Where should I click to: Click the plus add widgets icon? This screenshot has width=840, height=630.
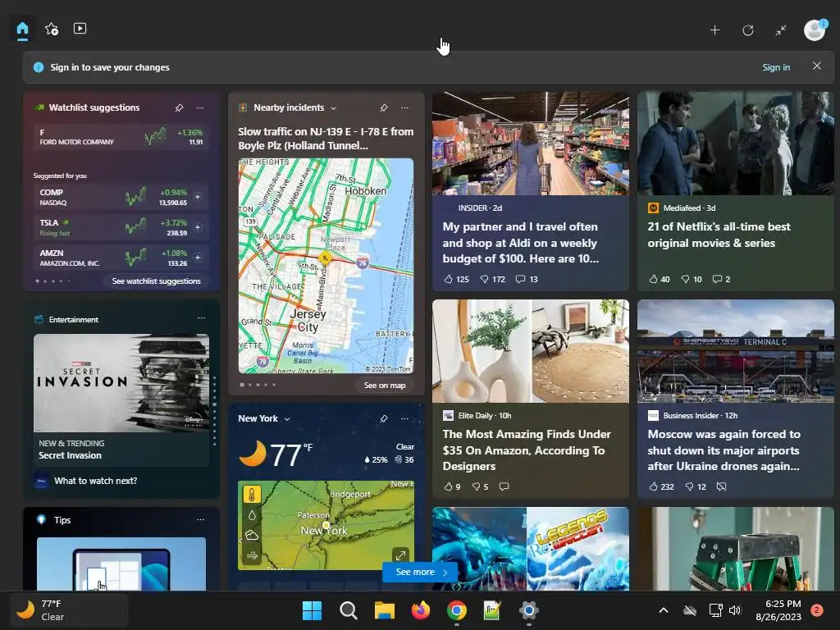714,30
